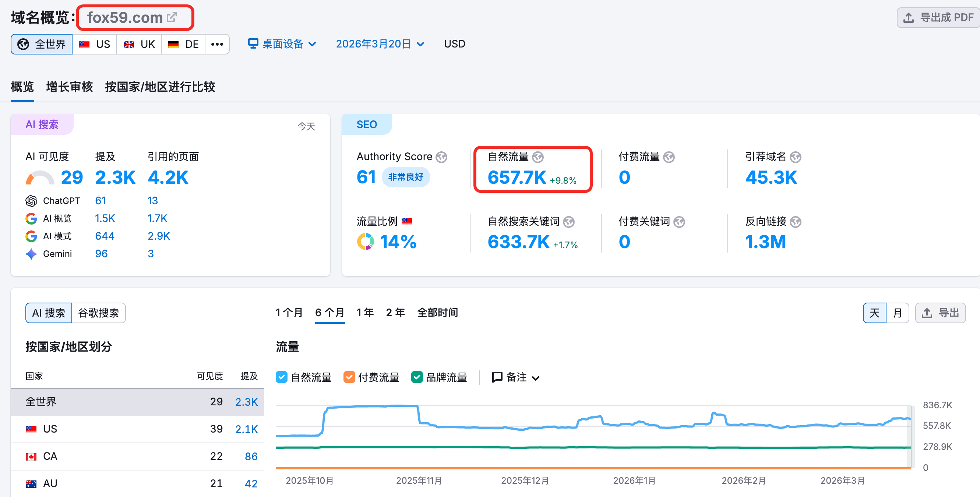980x497 pixels.
Task: Click globe info icon beside Authority Score
Action: coord(441,157)
